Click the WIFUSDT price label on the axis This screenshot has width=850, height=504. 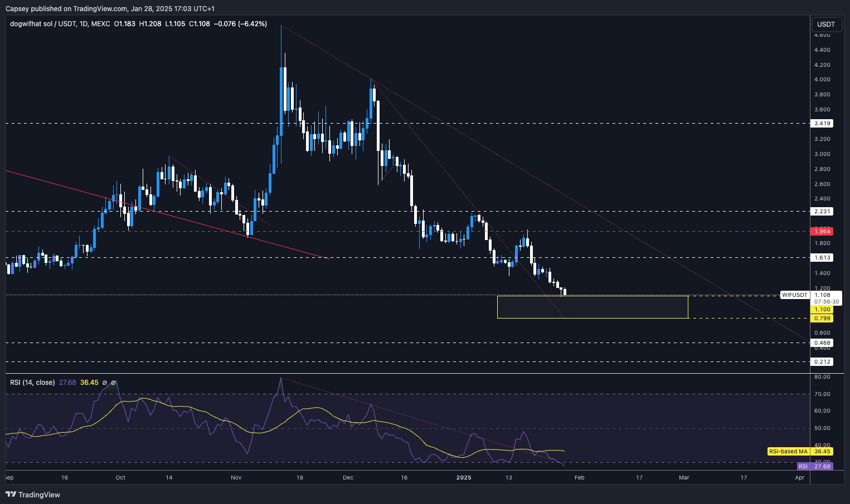pos(794,295)
